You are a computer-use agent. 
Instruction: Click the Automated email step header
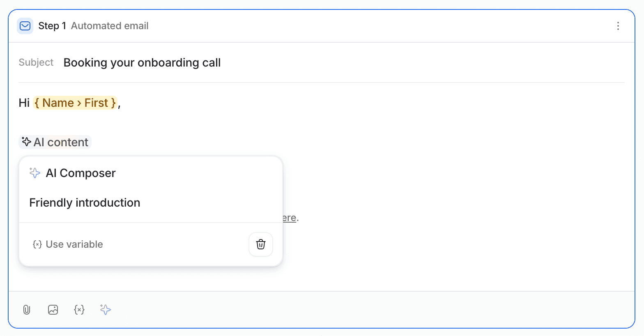coord(110,25)
